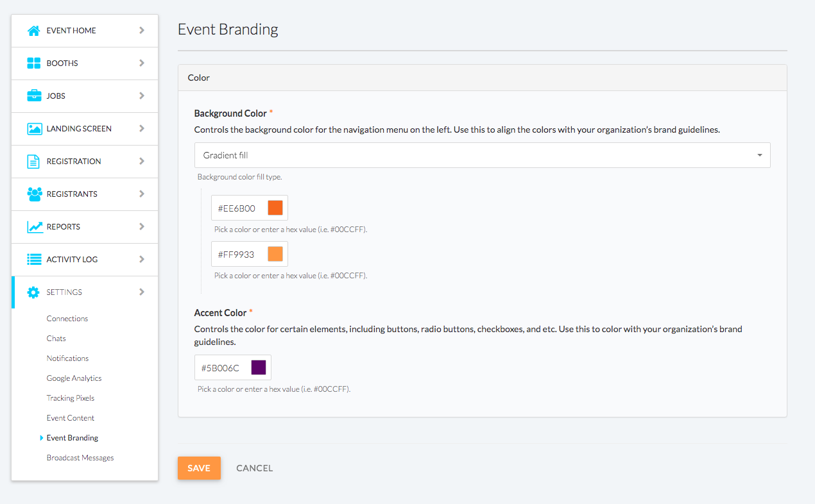Click the Activity Log list icon
The image size is (815, 504).
click(34, 260)
